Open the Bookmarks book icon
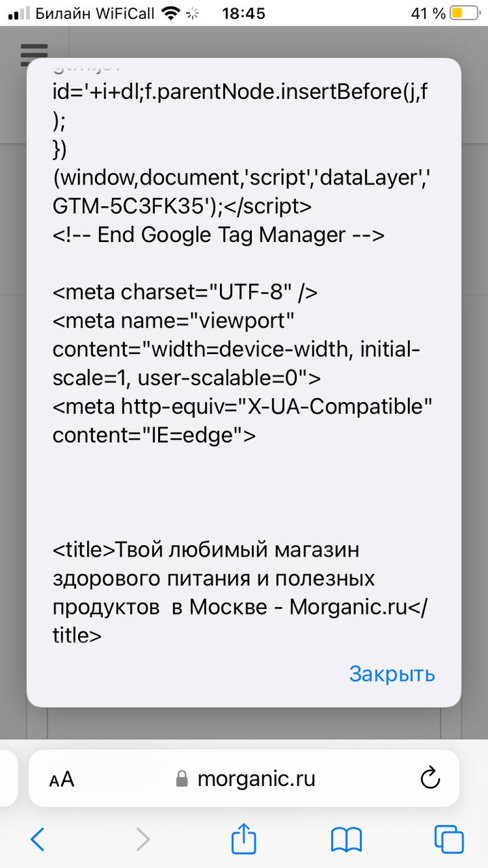Viewport: 488px width, 868px height. pyautogui.click(x=346, y=840)
